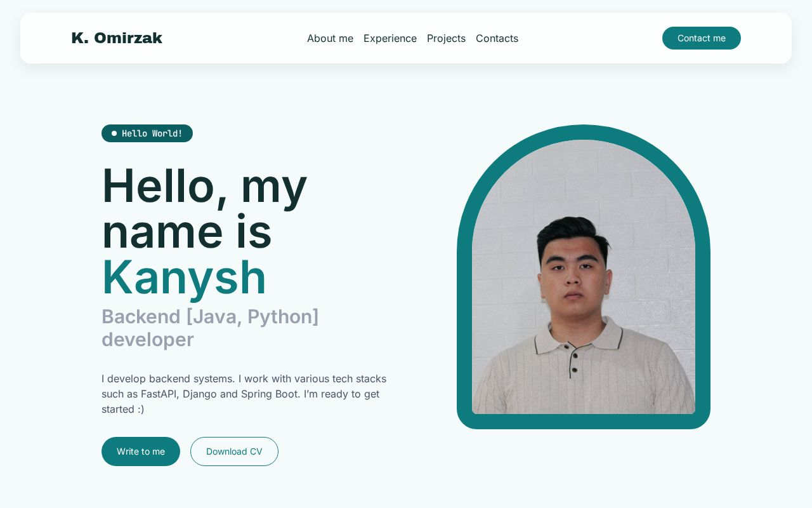
Task: Jump to the Contacts section
Action: 497,38
